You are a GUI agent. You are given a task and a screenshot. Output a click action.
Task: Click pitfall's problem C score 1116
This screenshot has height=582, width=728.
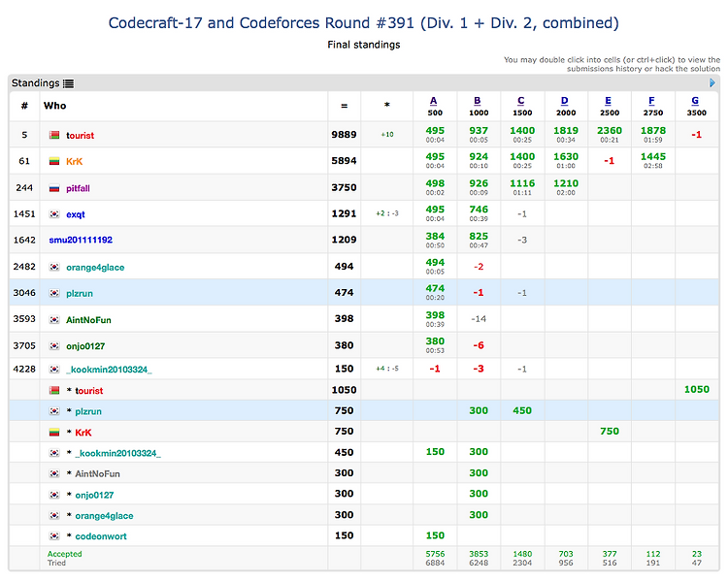pyautogui.click(x=522, y=183)
